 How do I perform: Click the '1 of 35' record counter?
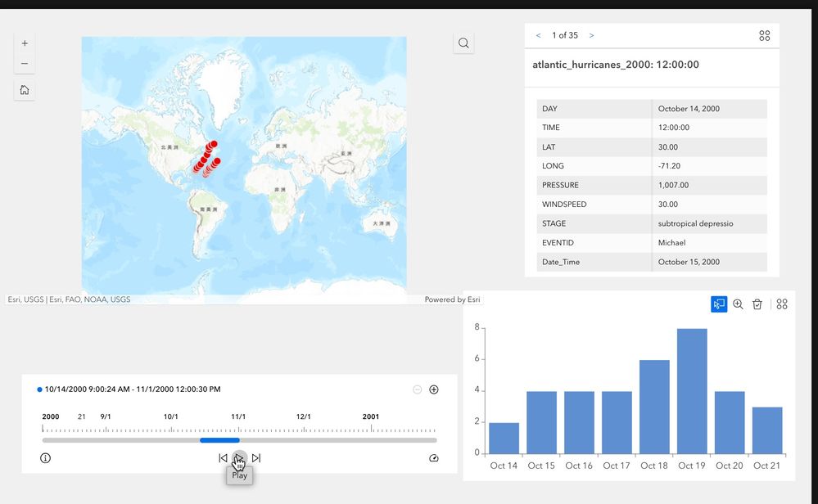565,35
